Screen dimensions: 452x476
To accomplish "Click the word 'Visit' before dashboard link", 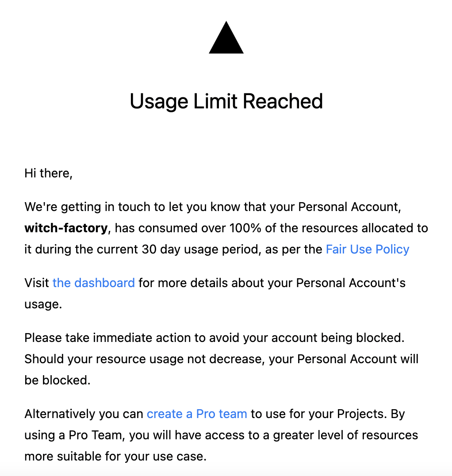I will pyautogui.click(x=37, y=283).
